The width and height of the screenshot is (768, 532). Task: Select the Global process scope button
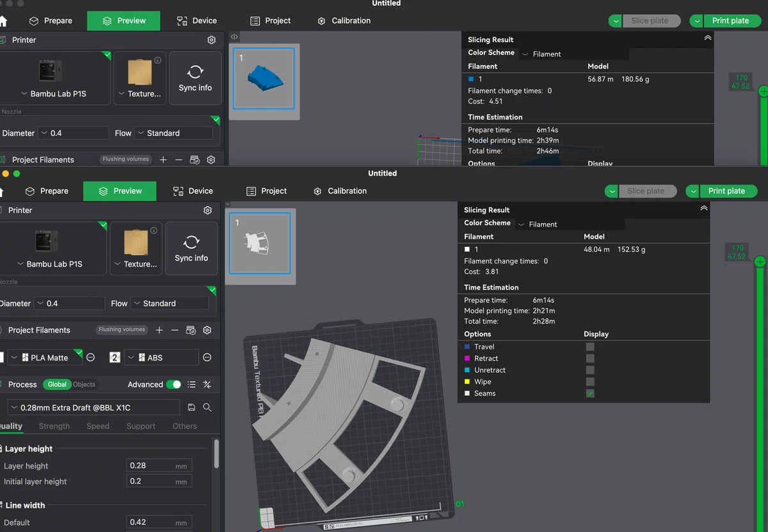[x=57, y=384]
